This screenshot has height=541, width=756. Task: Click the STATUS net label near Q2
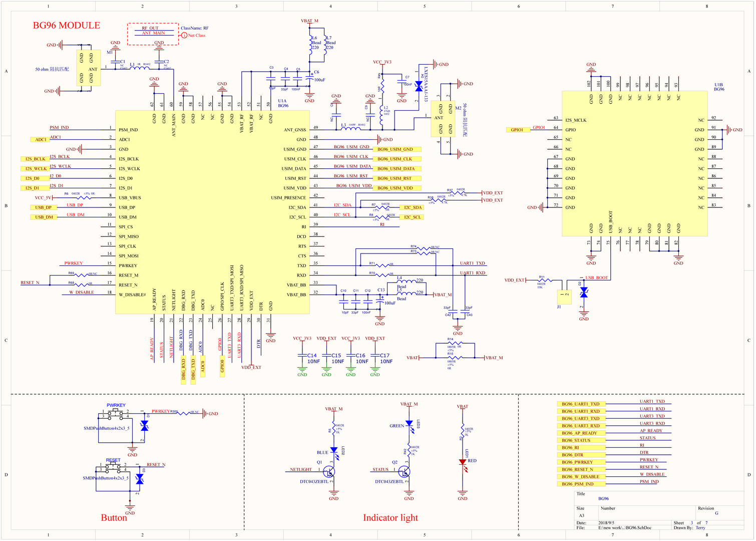click(x=381, y=469)
